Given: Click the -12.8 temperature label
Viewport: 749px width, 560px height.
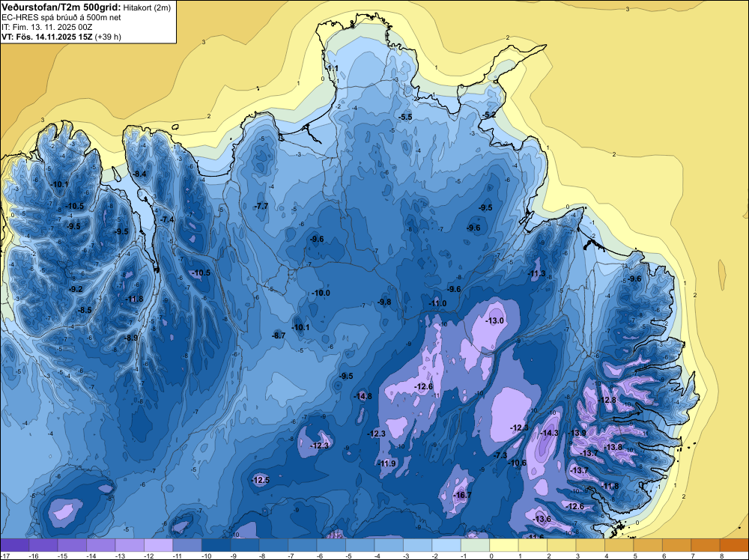Looking at the screenshot, I should (x=607, y=400).
